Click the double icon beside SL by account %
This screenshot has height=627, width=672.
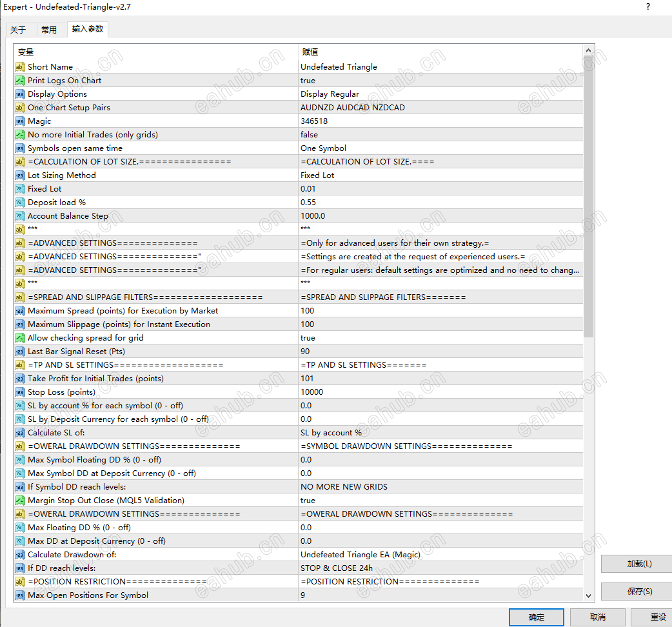tap(20, 406)
